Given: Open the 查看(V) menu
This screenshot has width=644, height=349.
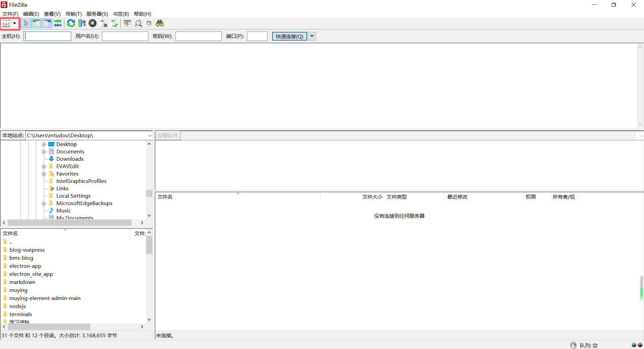Looking at the screenshot, I should tap(52, 14).
